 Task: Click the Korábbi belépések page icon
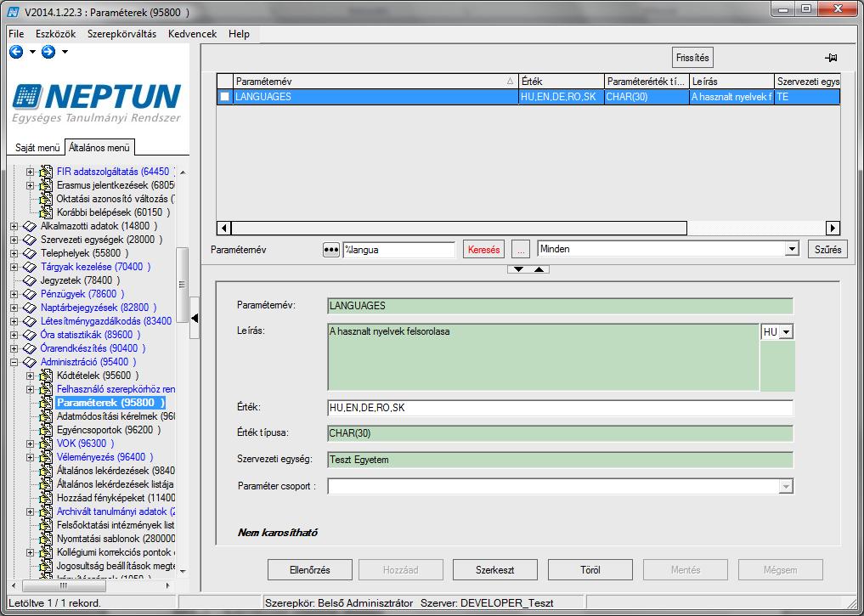click(46, 212)
